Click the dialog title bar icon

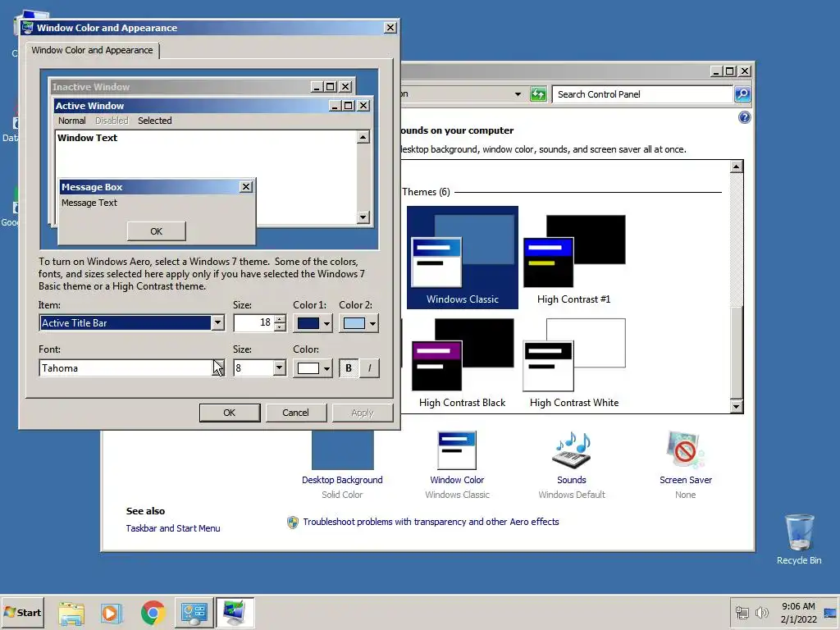pos(27,28)
